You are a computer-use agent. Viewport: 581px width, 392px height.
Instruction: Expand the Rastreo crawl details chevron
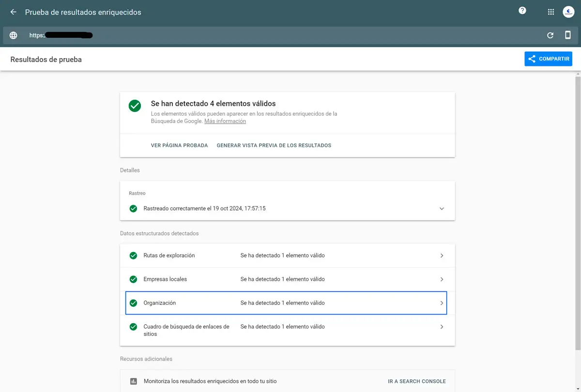(x=442, y=209)
